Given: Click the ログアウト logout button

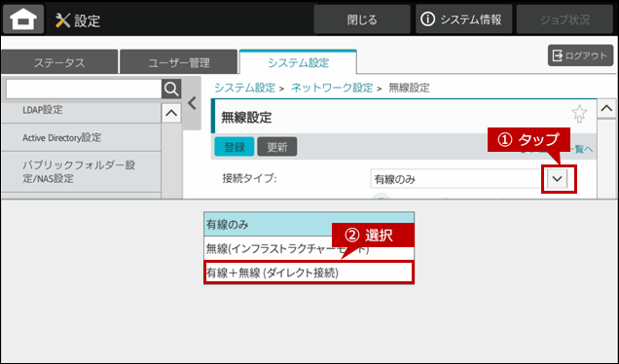Looking at the screenshot, I should (580, 55).
